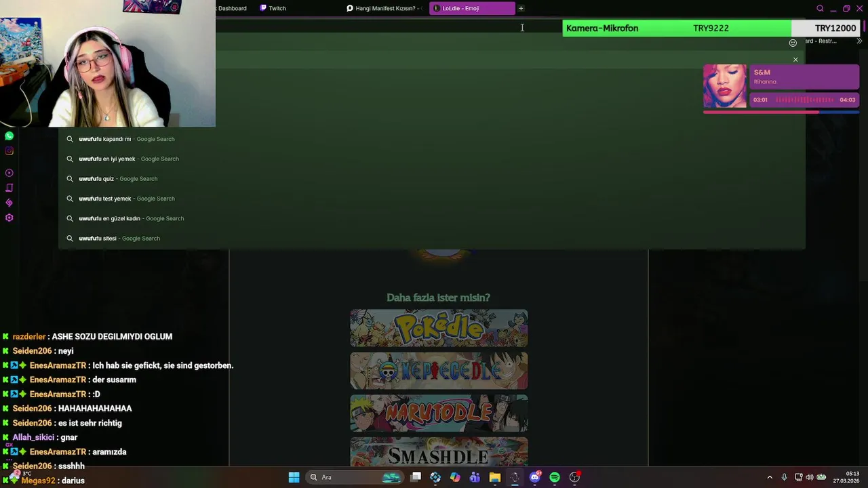This screenshot has width=868, height=488.
Task: Open Opera GX browser taskbar icon
Action: (515, 477)
